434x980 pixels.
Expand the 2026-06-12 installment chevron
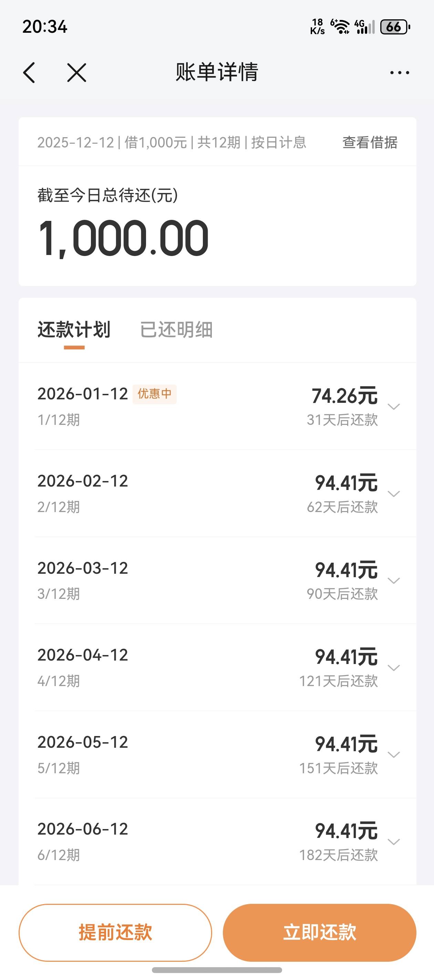click(393, 841)
